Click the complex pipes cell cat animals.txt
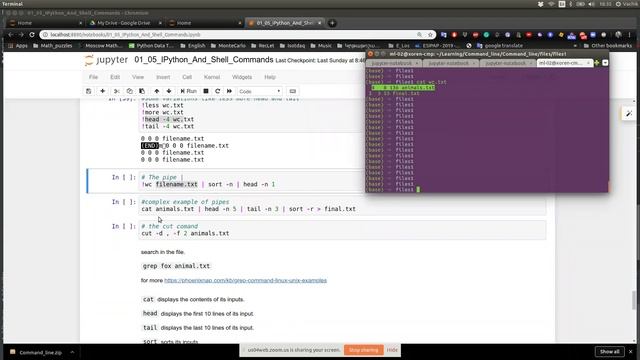This screenshot has height=360, width=640. [x=342, y=205]
